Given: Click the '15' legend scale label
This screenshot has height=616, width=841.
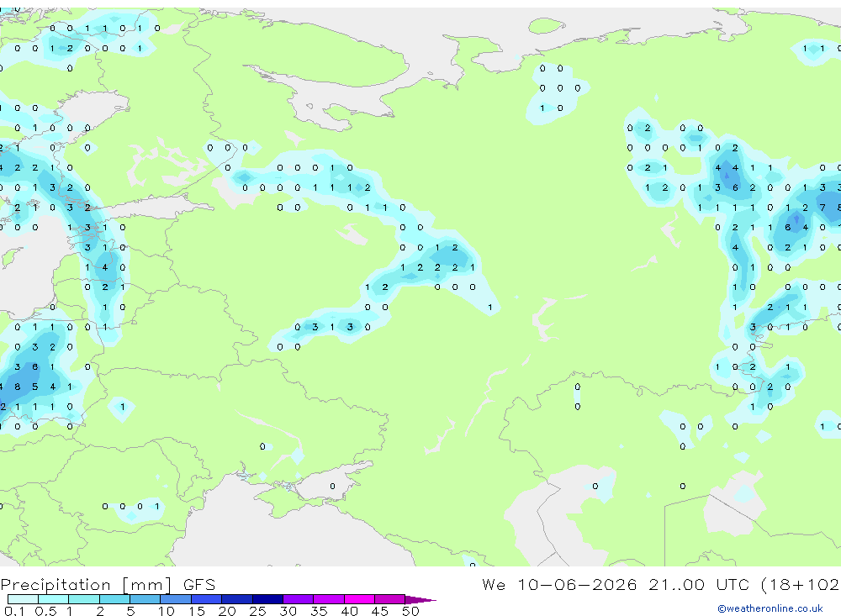Looking at the screenshot, I should (x=196, y=611).
